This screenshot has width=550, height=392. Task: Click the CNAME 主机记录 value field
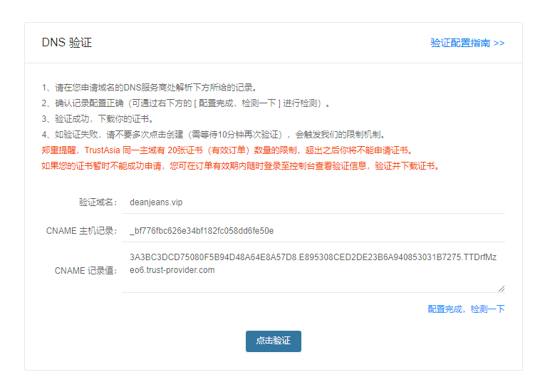[x=313, y=231]
